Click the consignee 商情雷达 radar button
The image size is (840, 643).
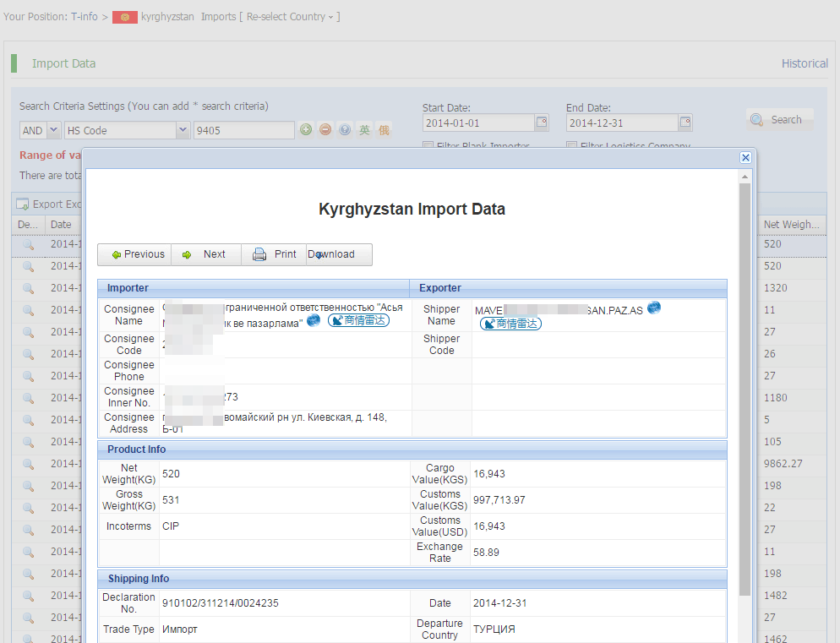pos(358,321)
